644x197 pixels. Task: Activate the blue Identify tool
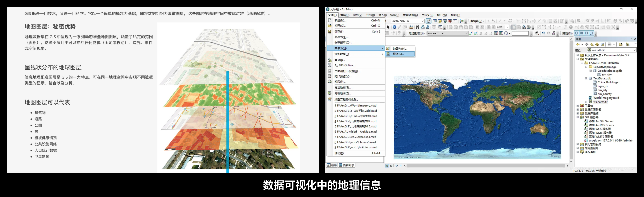tap(394, 27)
